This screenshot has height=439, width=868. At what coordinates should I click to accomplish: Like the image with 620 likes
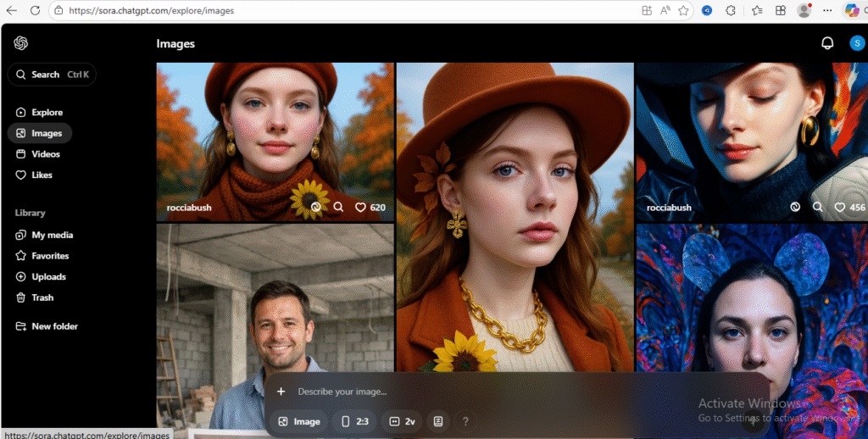(360, 207)
